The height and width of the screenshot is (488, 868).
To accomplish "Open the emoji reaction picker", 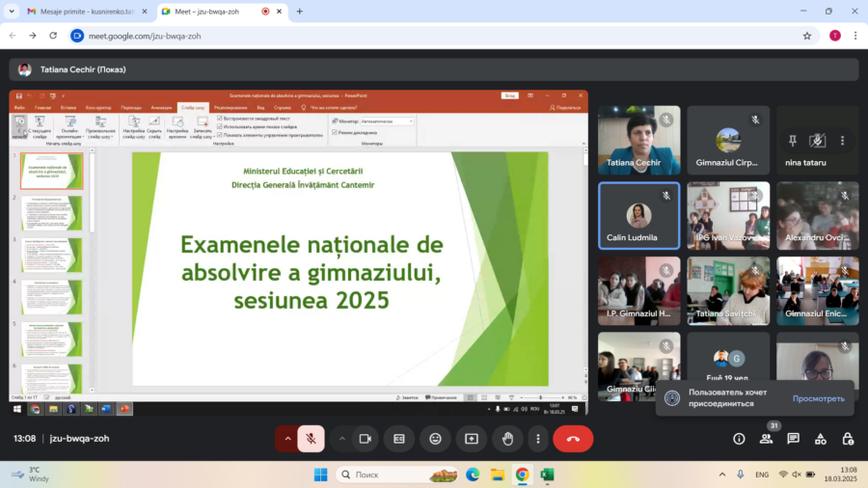I will click(435, 439).
